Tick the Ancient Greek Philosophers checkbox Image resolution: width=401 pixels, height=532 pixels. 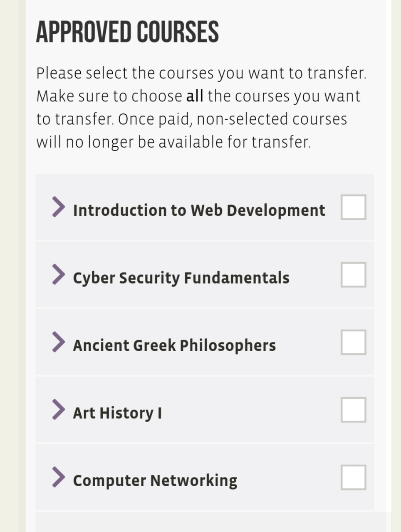[x=354, y=342]
